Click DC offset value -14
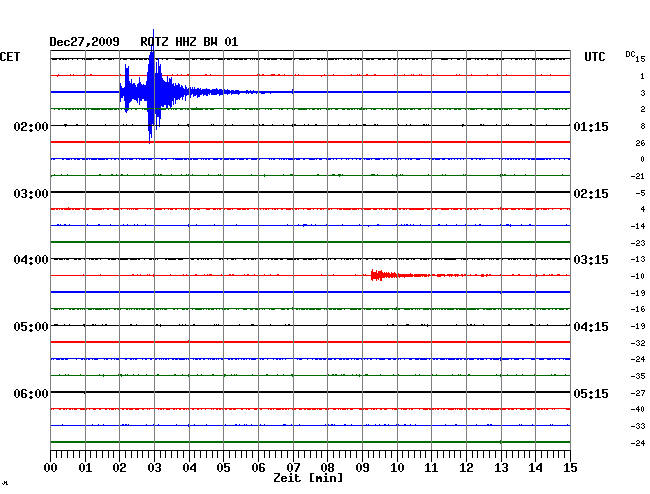The height and width of the screenshot is (494, 650). point(638,226)
